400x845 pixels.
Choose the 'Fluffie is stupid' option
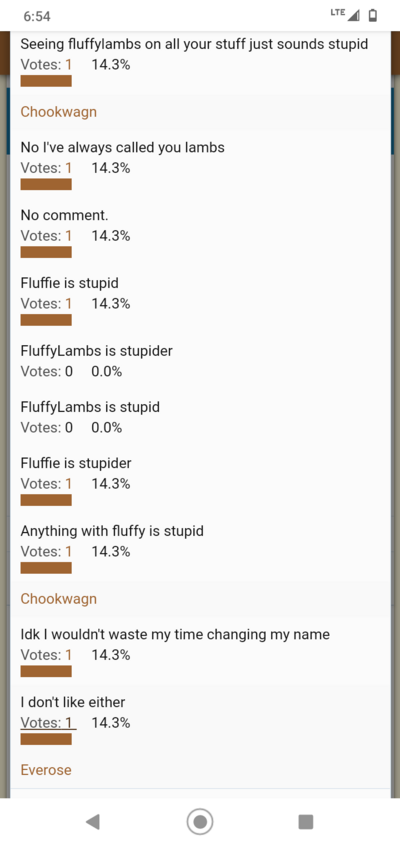point(70,283)
